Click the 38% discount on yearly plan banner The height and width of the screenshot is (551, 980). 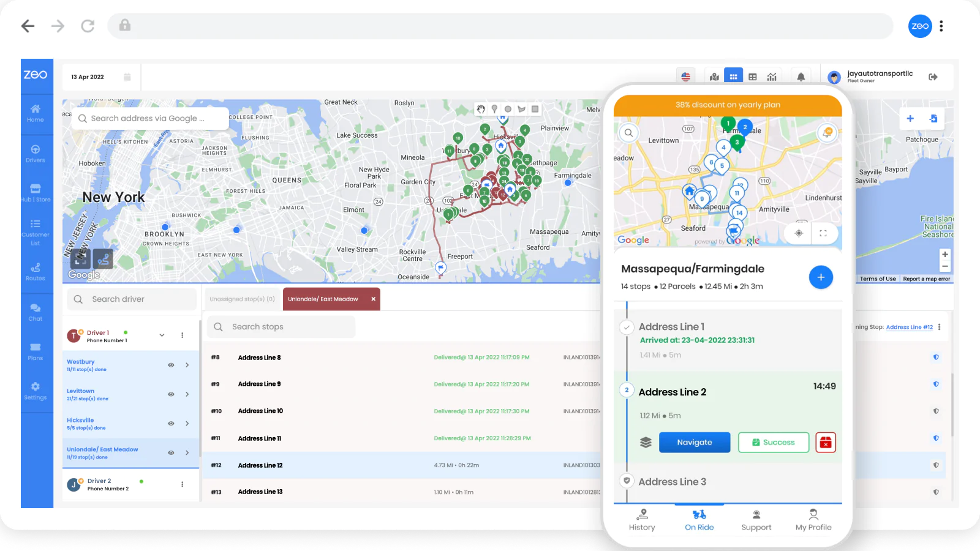pos(728,105)
